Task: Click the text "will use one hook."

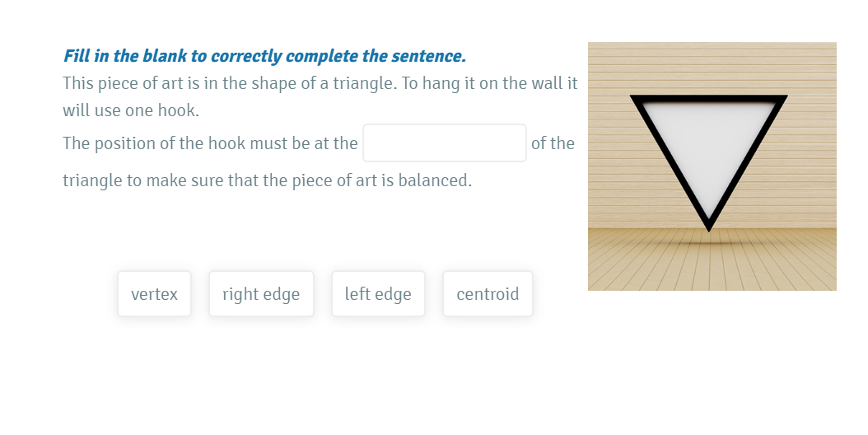Action: coord(131,110)
